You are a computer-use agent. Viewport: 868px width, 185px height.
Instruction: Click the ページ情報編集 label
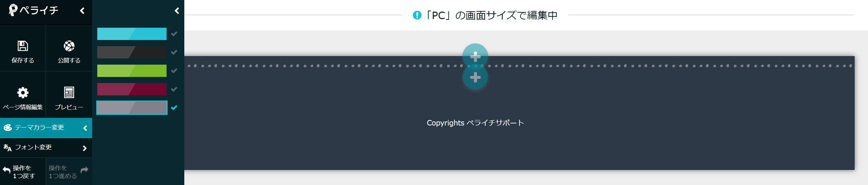click(23, 107)
